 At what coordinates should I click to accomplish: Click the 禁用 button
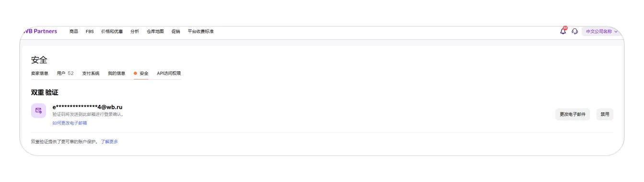[x=605, y=114]
